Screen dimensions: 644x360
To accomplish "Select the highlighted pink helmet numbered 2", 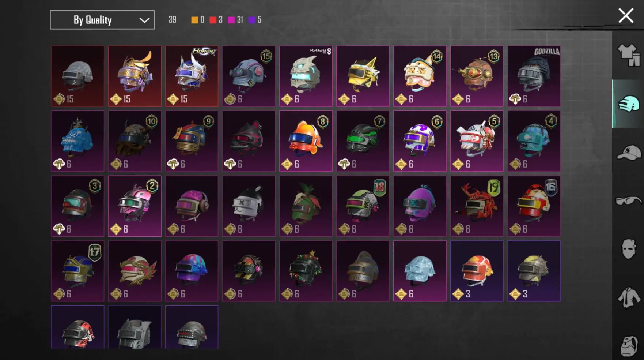I will (135, 206).
